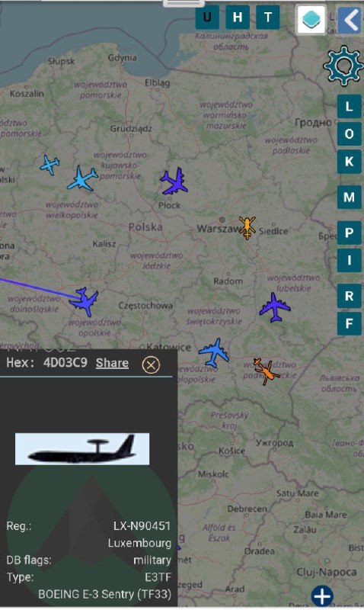The height and width of the screenshot is (610, 364).
Task: Open the E-3 Sentry silhouette thumbnail
Action: pos(82,449)
